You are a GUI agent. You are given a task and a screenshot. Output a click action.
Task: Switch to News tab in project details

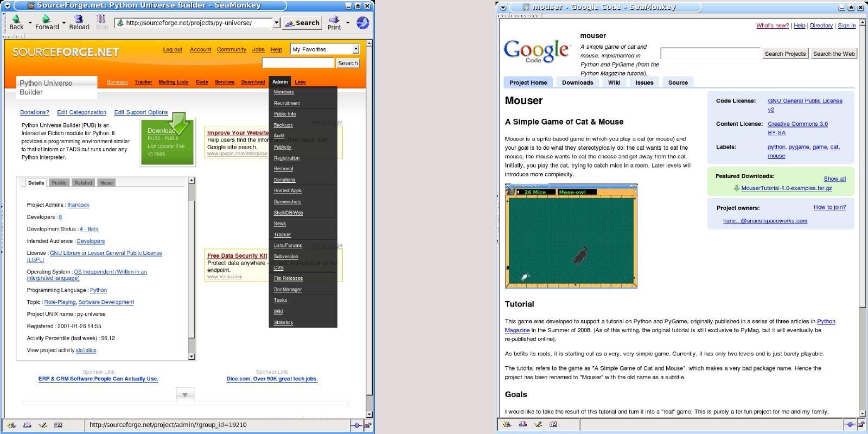(x=106, y=183)
